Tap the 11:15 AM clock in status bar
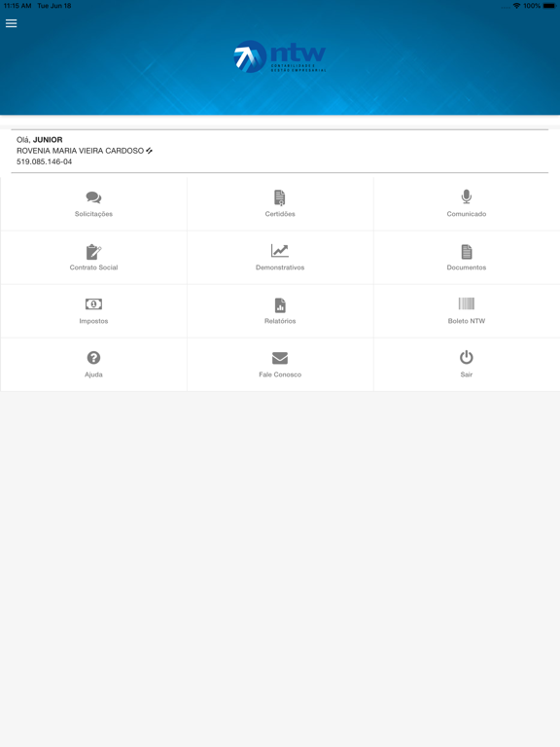 (x=17, y=6)
